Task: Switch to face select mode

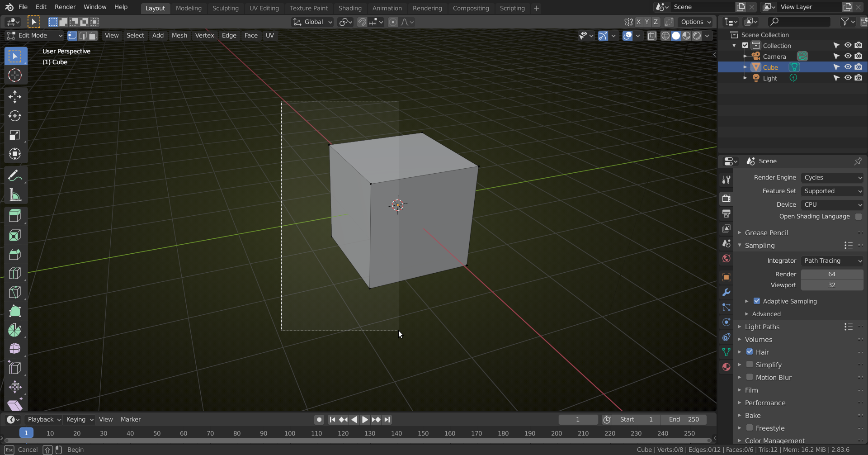Action: coord(93,36)
